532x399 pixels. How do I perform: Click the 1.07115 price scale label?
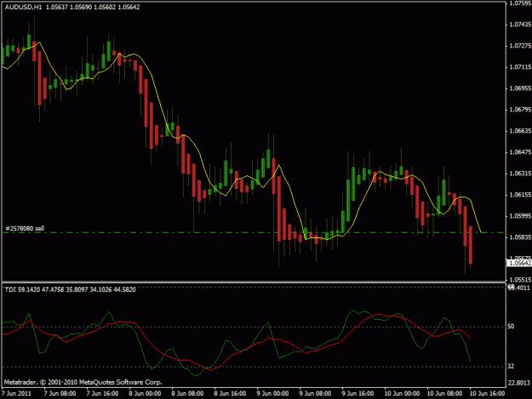520,67
